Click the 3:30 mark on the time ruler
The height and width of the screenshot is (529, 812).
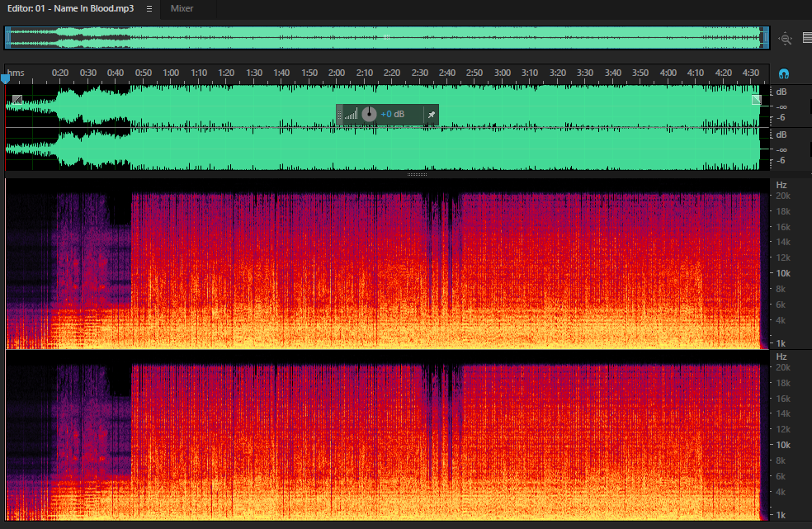point(585,73)
